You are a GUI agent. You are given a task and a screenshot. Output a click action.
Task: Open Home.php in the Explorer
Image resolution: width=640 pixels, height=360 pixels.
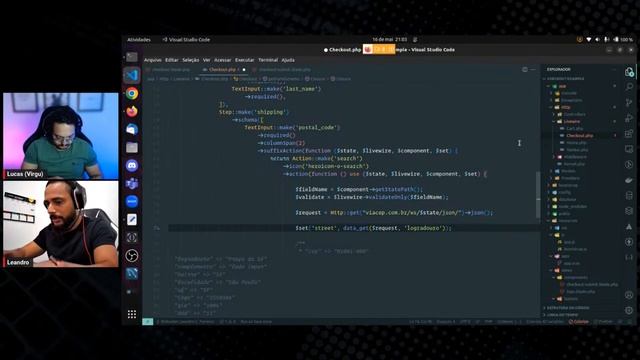point(576,142)
